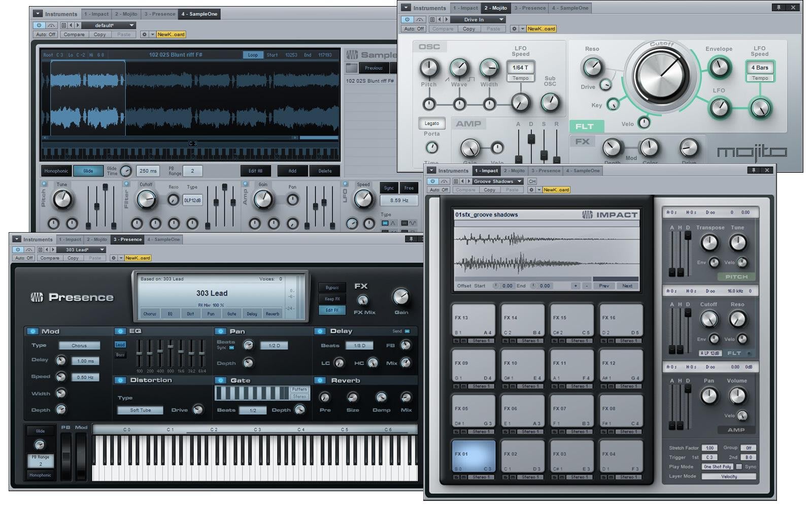Screen dimensions: 812x508
Task: Turn the large Cutoff knob in Mojito
Action: pyautogui.click(x=662, y=75)
